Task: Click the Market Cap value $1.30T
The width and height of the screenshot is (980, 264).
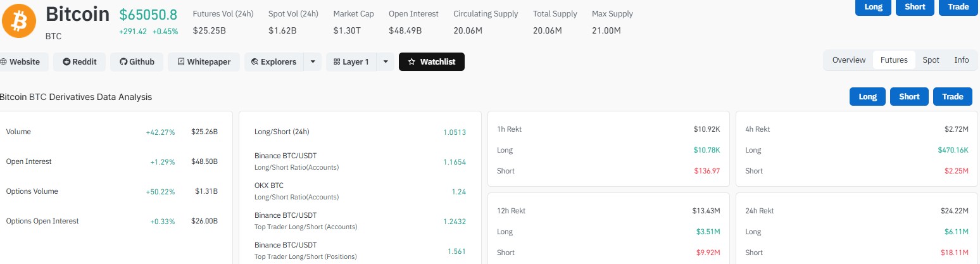Action: click(348, 30)
